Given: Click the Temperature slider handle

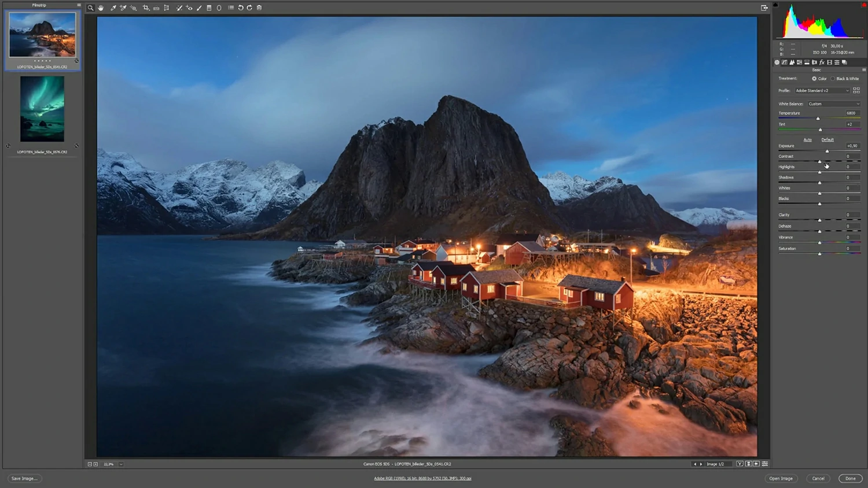Looking at the screenshot, I should point(818,119).
